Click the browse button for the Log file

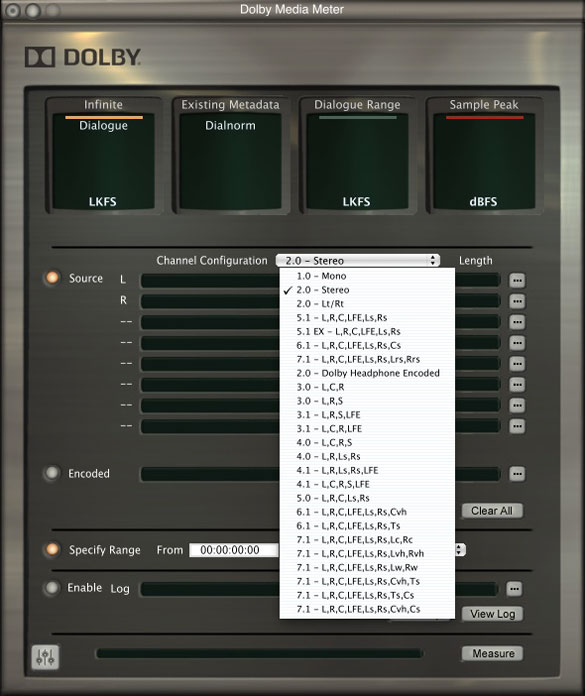pyautogui.click(x=514, y=589)
